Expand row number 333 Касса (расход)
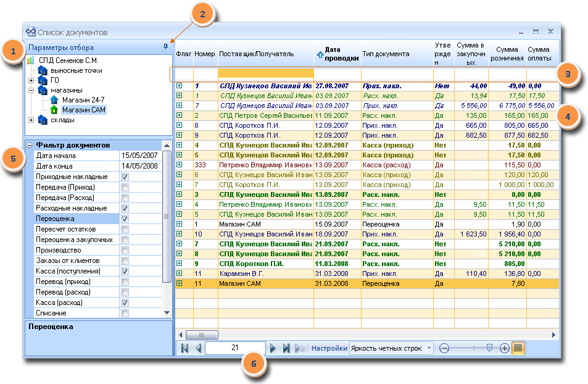The height and width of the screenshot is (384, 588). [180, 164]
